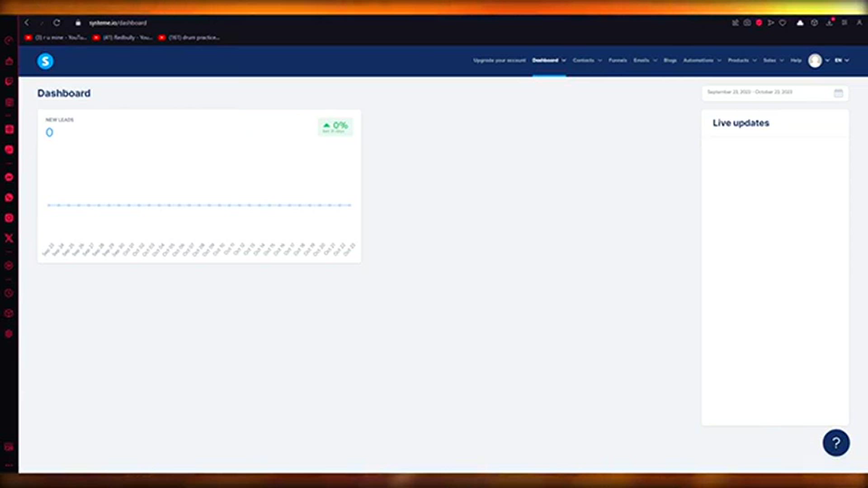The height and width of the screenshot is (488, 868).
Task: Expand the account avatar chevron
Action: (827, 61)
